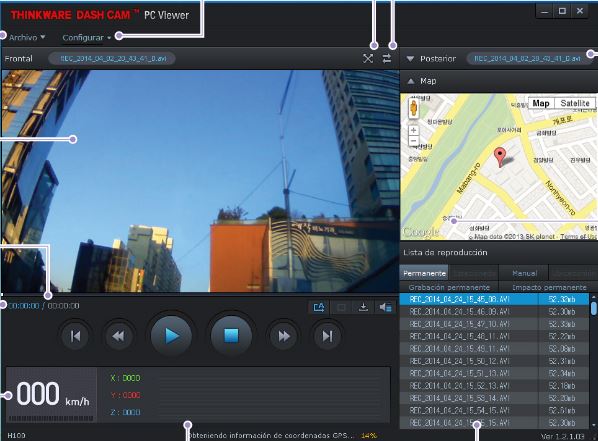This screenshot has width=598, height=441.
Task: Click the Frontal video file name field
Action: [x=112, y=59]
